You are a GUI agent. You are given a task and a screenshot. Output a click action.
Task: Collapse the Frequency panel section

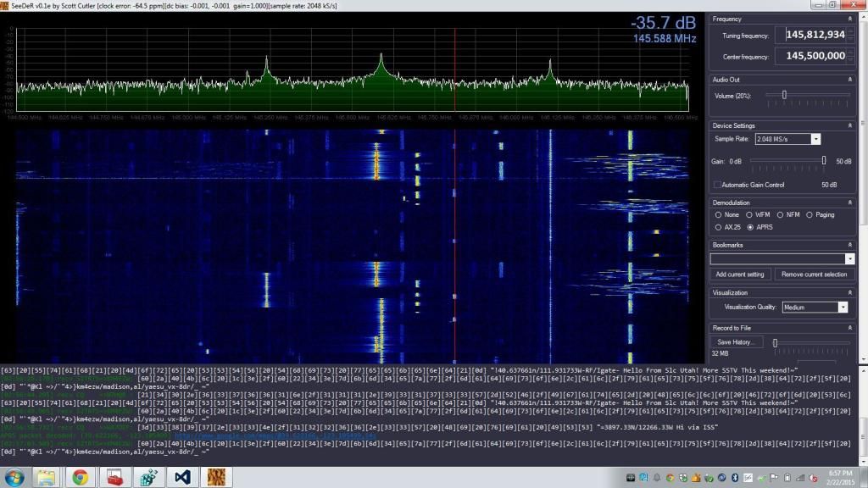(849, 19)
